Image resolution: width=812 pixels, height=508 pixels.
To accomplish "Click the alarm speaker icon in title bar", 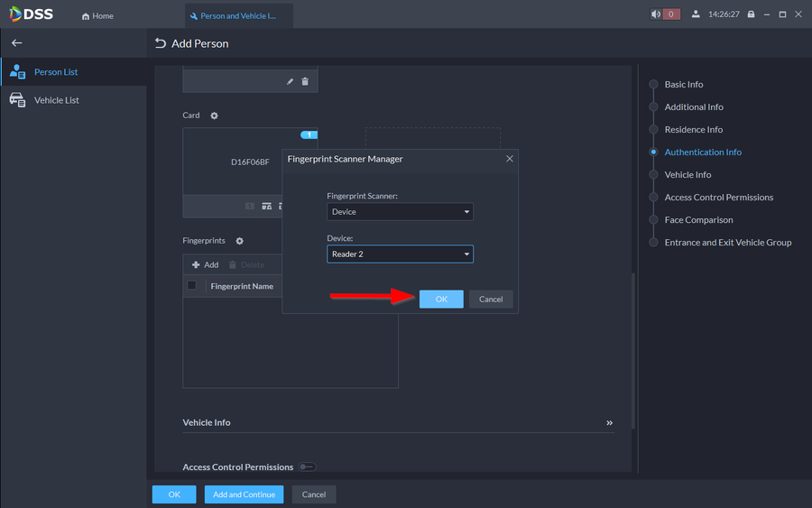I will coord(656,14).
